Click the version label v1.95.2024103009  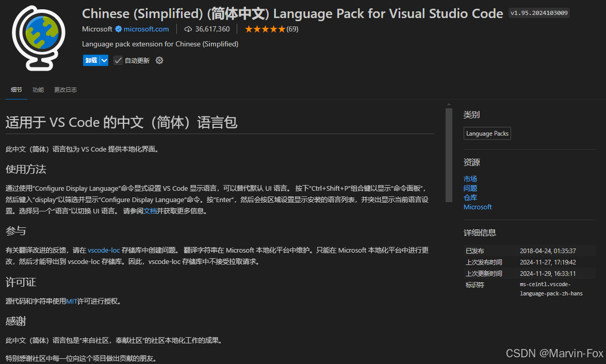click(x=539, y=13)
